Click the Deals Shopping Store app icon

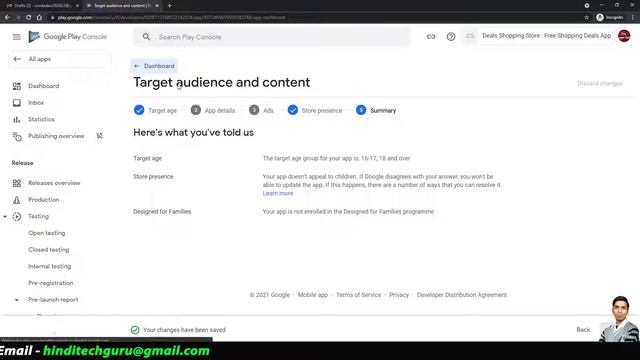coord(470,36)
